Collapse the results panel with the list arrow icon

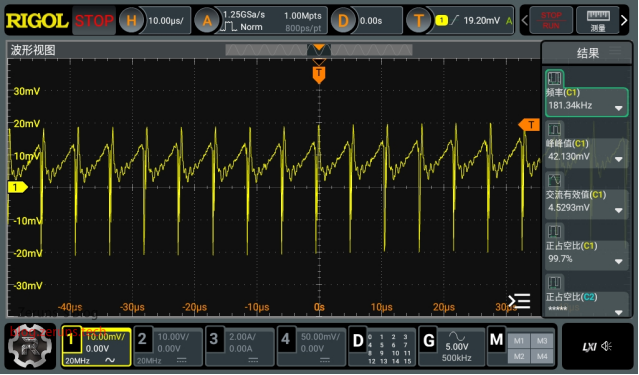click(519, 301)
